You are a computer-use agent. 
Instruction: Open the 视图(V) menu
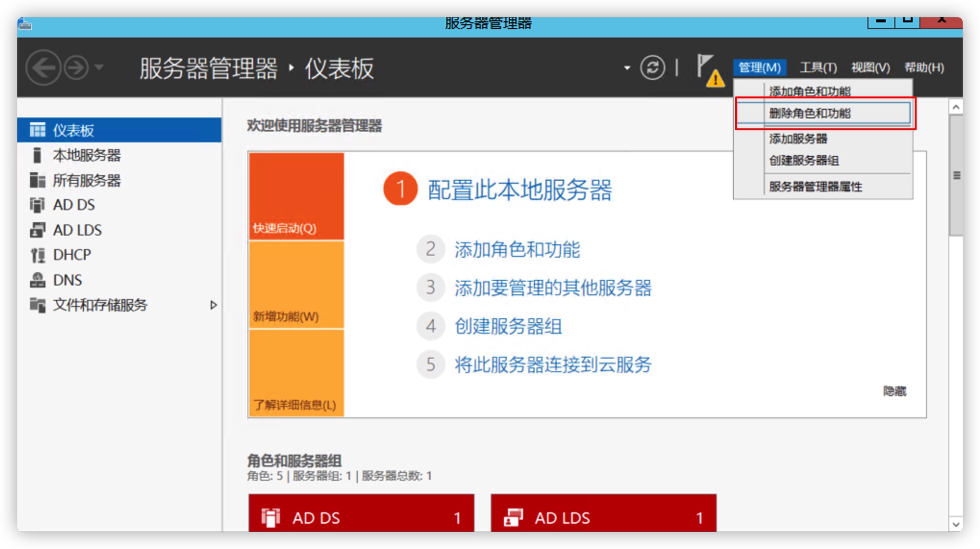point(871,67)
